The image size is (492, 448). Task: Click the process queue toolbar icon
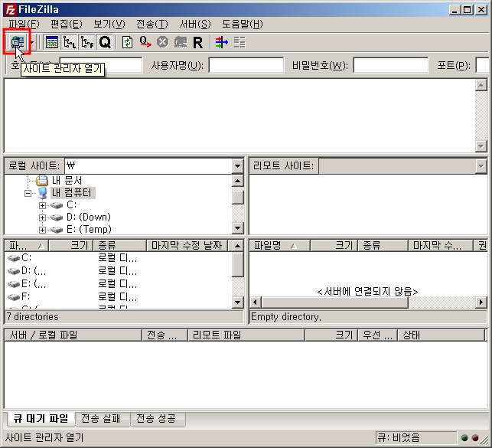point(145,42)
